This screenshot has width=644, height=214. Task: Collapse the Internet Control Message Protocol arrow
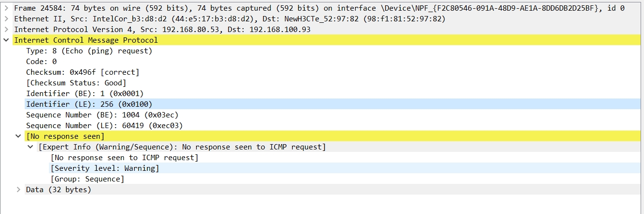coord(6,40)
